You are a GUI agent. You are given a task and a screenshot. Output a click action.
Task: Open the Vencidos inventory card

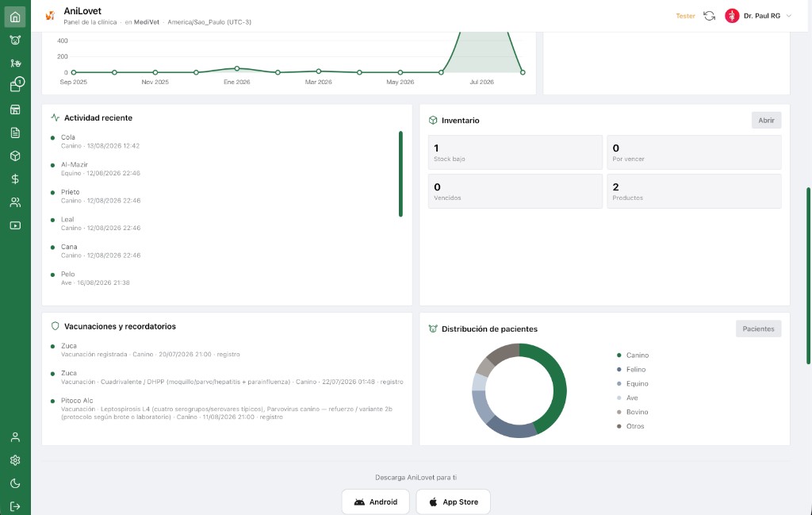coord(515,191)
